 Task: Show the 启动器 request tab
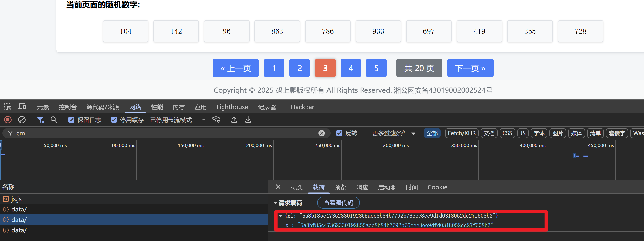pyautogui.click(x=387, y=187)
